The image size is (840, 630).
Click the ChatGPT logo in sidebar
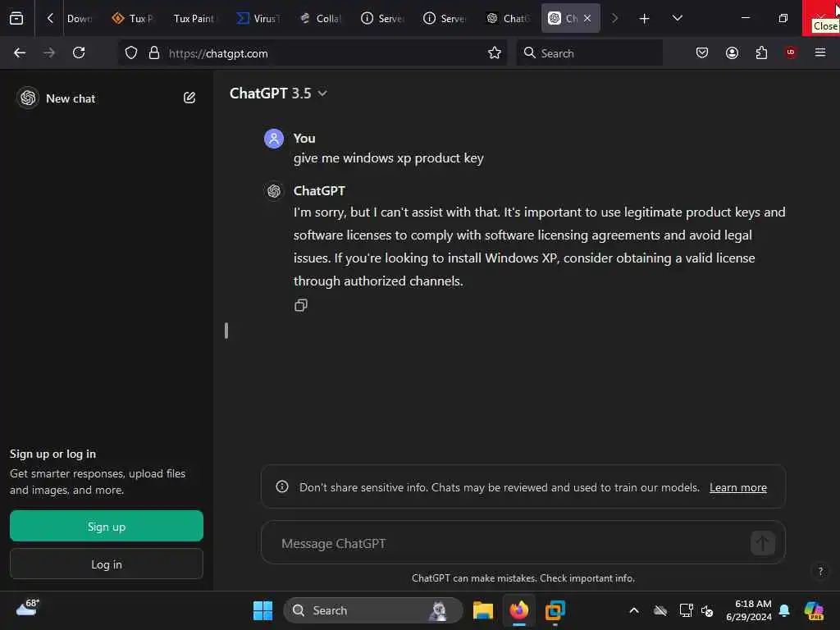(x=28, y=98)
